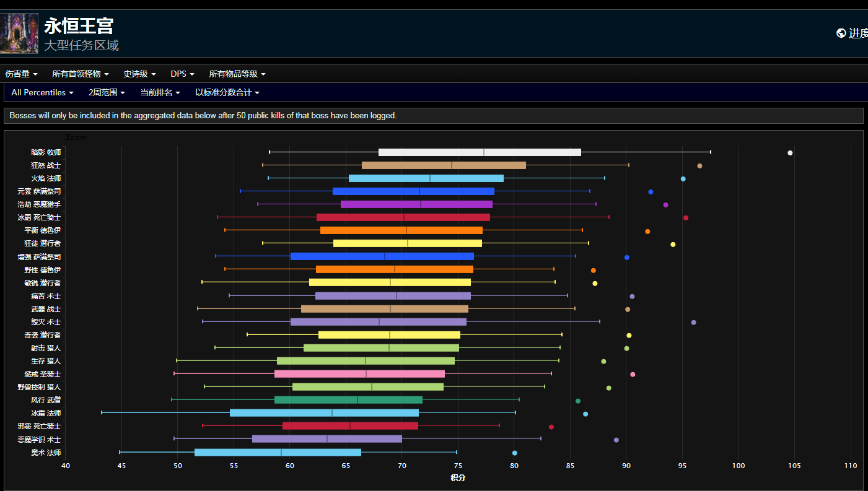Open the 伤害量 dropdown menu

click(x=21, y=74)
